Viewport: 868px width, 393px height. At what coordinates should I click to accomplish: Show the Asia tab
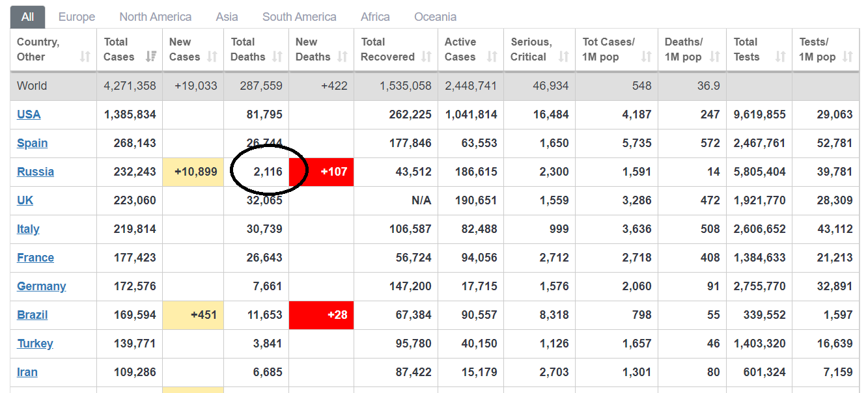click(227, 17)
